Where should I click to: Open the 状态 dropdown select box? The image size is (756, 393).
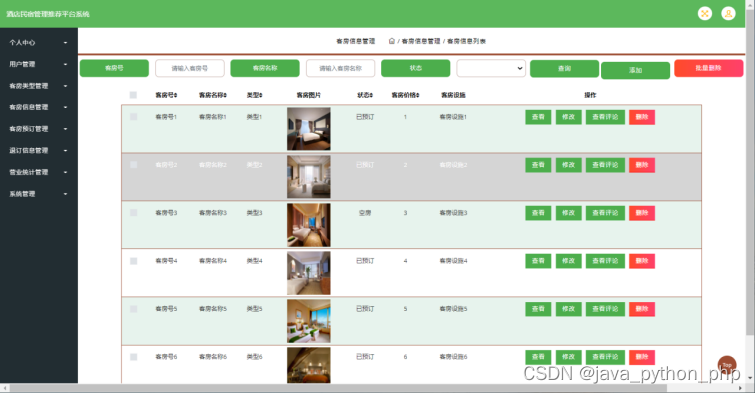tap(491, 68)
